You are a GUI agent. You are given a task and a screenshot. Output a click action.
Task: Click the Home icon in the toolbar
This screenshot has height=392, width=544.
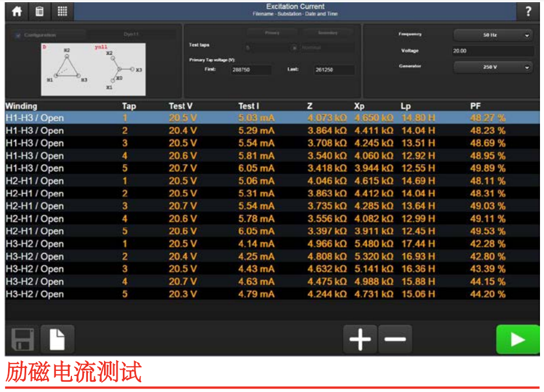17,10
